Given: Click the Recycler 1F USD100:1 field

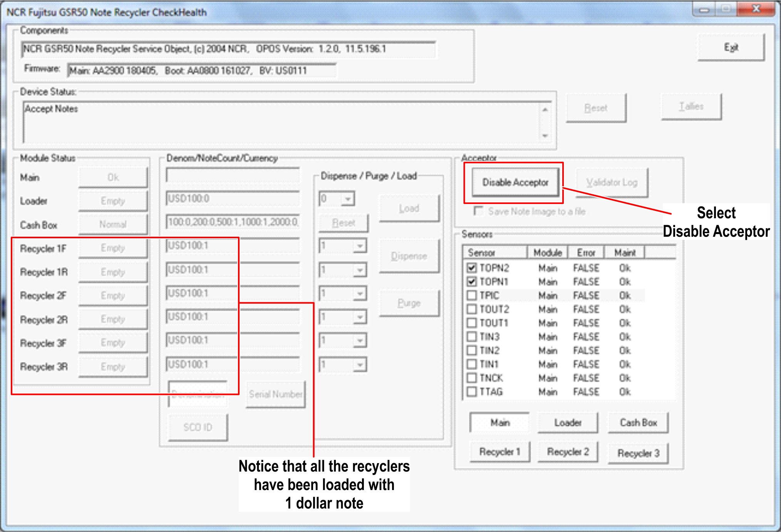Looking at the screenshot, I should (233, 246).
